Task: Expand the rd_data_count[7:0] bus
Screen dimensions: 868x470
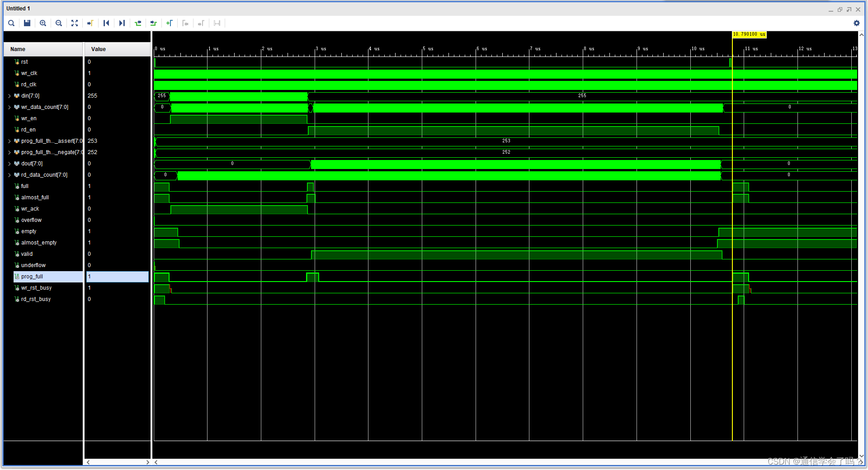Action: click(x=9, y=175)
